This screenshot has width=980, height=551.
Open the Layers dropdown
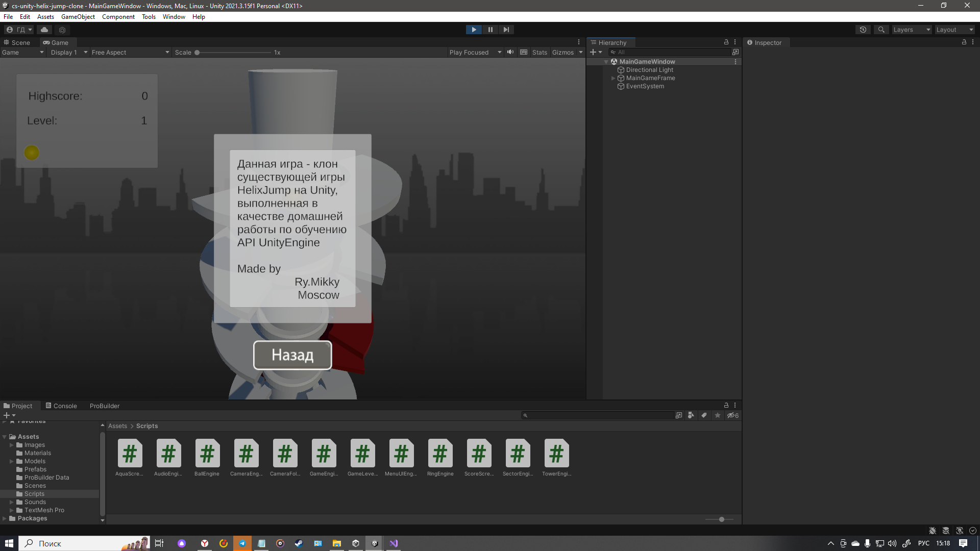click(912, 30)
